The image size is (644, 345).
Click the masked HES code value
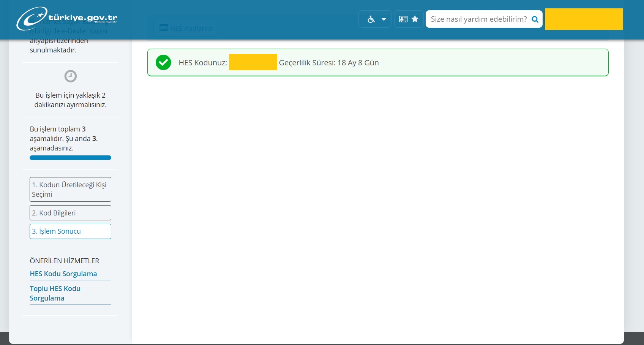pos(253,63)
